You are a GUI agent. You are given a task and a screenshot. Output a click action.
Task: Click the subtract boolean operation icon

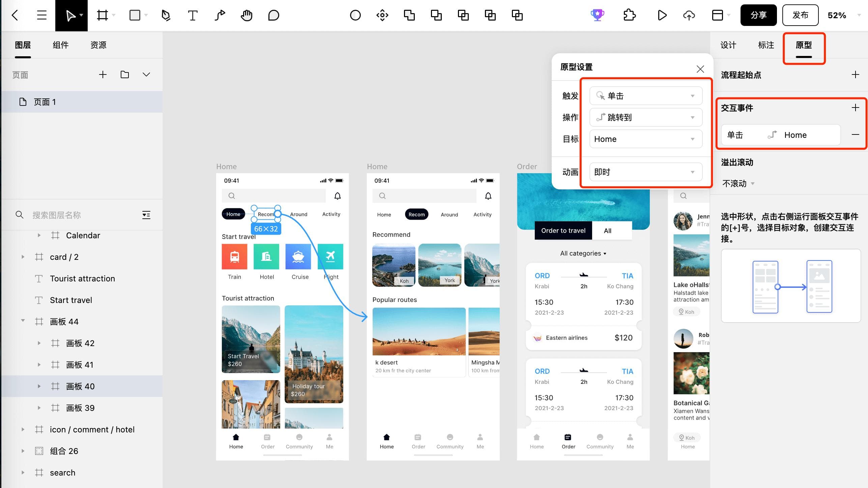click(436, 15)
